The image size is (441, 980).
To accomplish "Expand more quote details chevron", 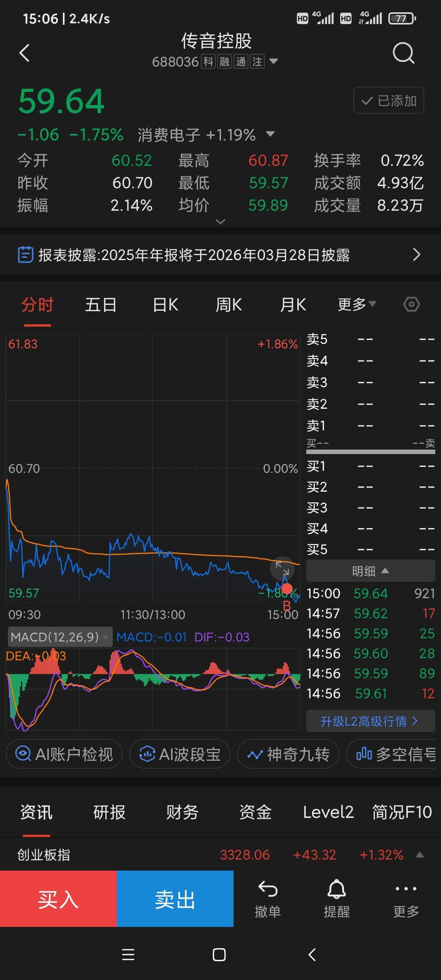I will click(220, 221).
